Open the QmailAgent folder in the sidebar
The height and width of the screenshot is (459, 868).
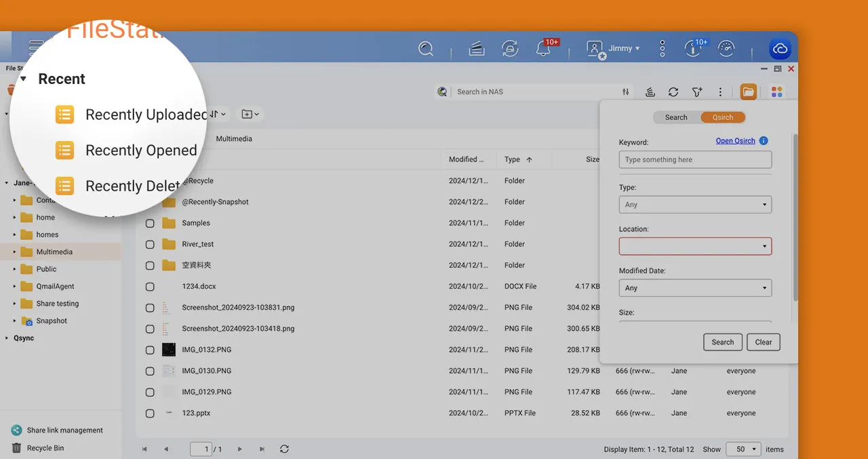click(x=55, y=286)
